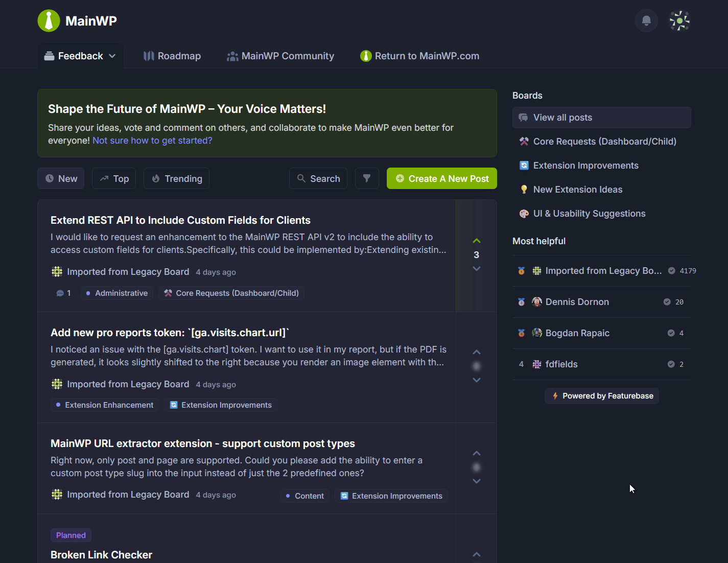
Task: Open comments count on Extend REST API post
Action: point(63,293)
